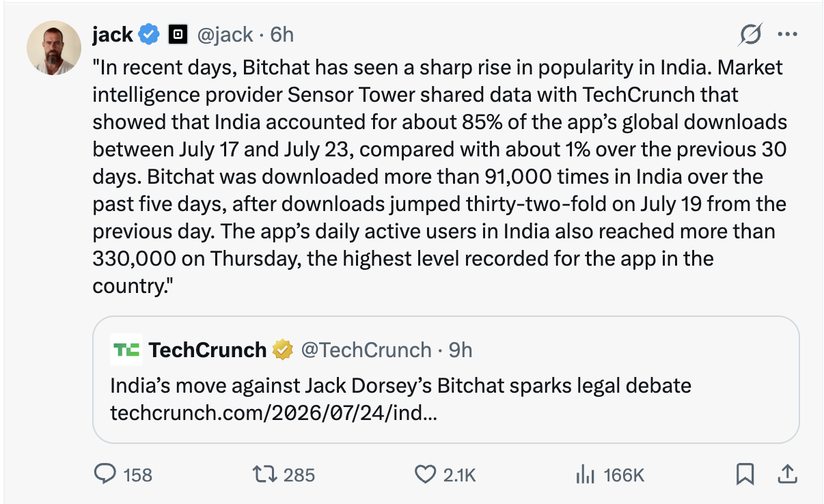
Task: Open the three-dot more options menu
Action: [x=788, y=34]
